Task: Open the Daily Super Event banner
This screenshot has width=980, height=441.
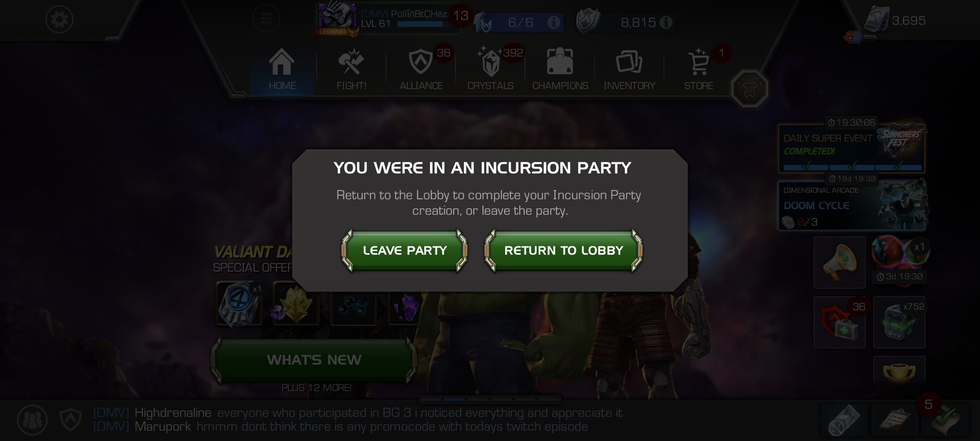Action: point(852,148)
